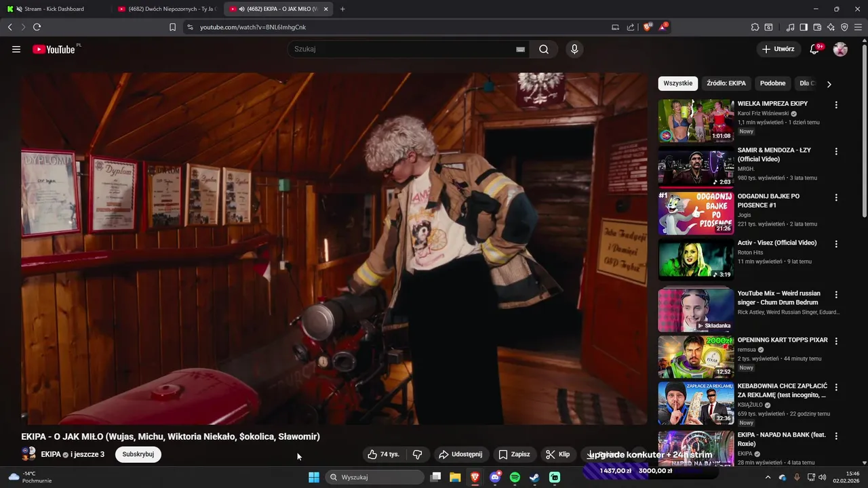The width and height of the screenshot is (868, 488).
Task: Open options for OPENINNG KART video
Action: [x=836, y=341]
